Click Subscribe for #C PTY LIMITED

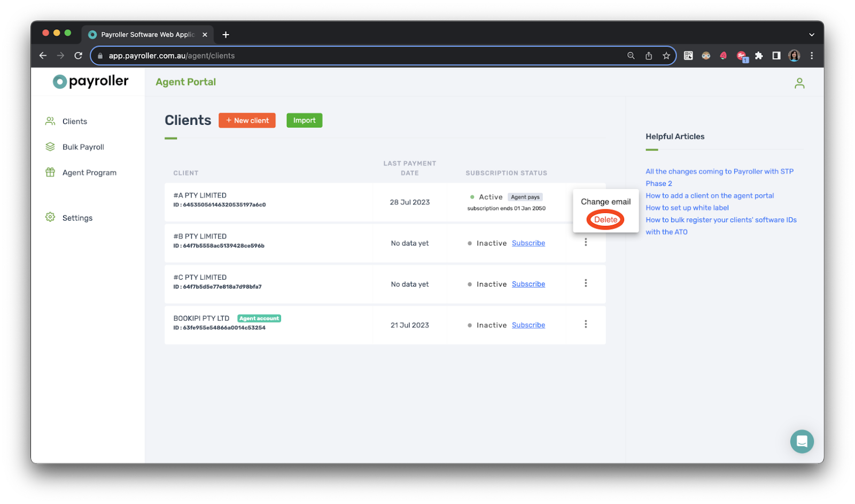pos(528,285)
